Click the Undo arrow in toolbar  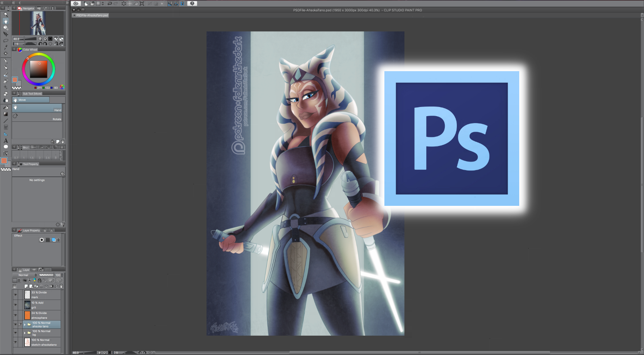tap(109, 4)
